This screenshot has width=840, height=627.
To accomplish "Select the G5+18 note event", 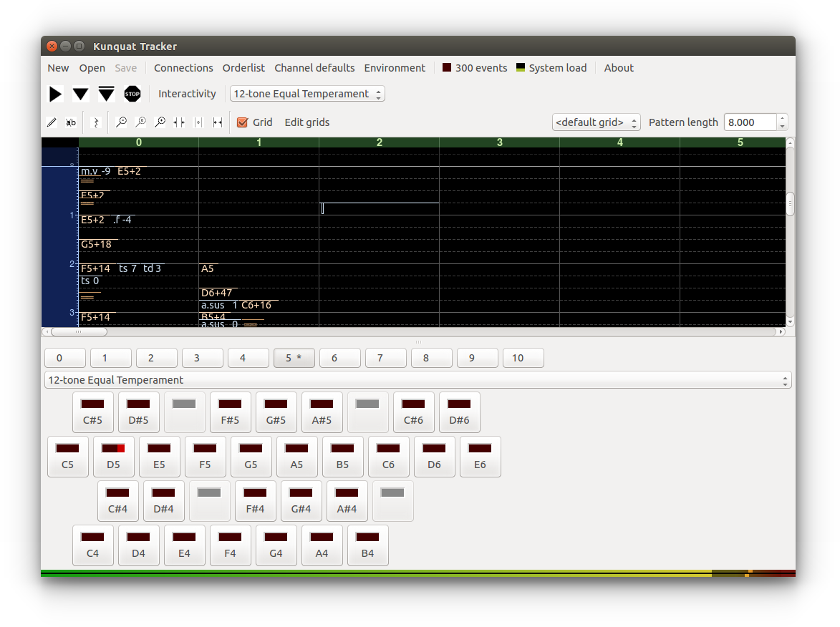I will coord(97,245).
